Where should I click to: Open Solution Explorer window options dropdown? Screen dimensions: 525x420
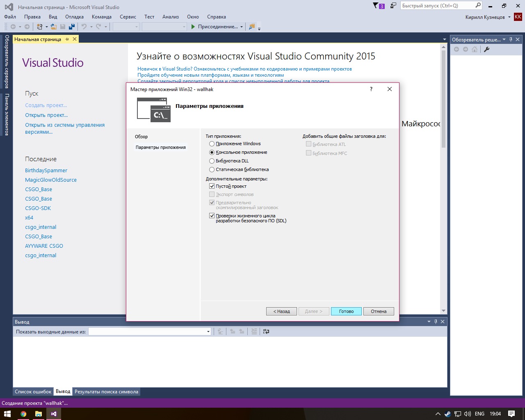pos(504,39)
